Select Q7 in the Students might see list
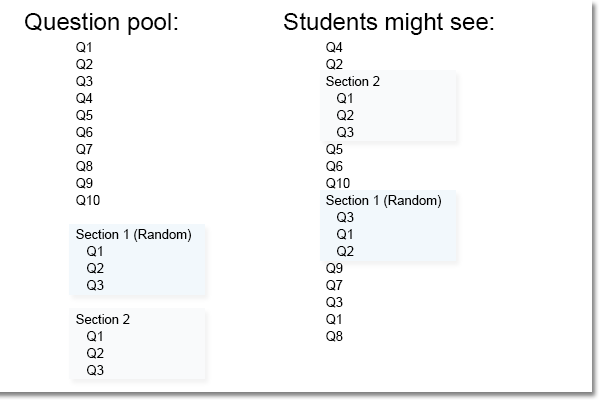The image size is (600, 400). [334, 285]
